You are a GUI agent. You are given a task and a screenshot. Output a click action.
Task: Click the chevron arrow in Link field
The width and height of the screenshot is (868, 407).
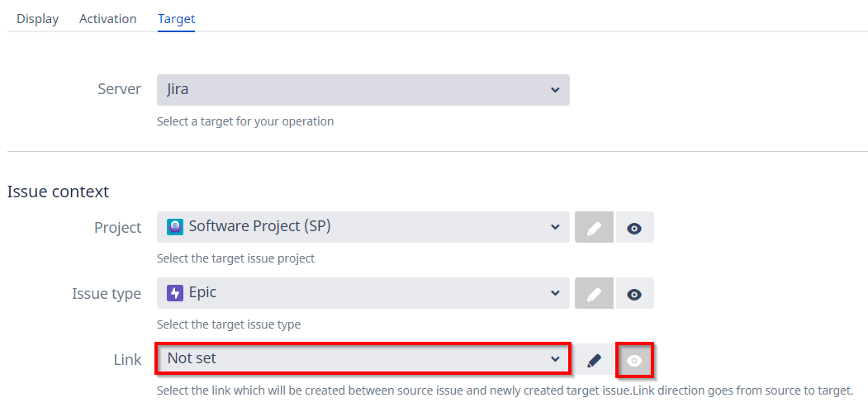tap(554, 359)
